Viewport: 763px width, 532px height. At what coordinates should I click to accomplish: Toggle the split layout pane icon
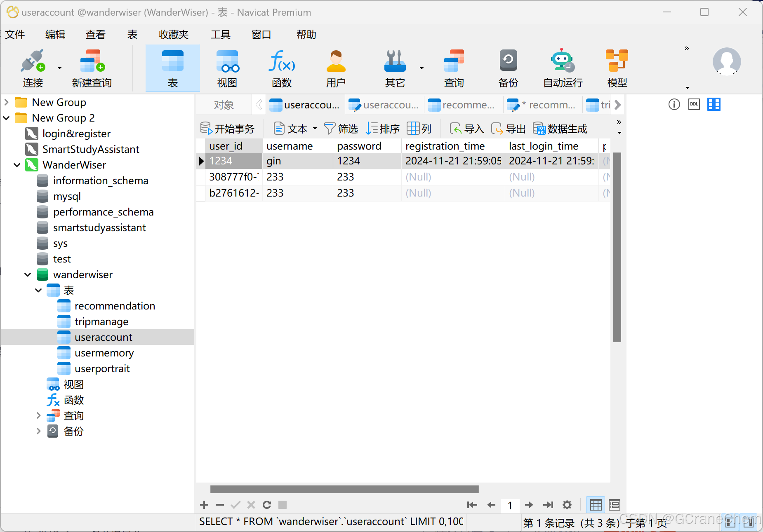point(714,105)
